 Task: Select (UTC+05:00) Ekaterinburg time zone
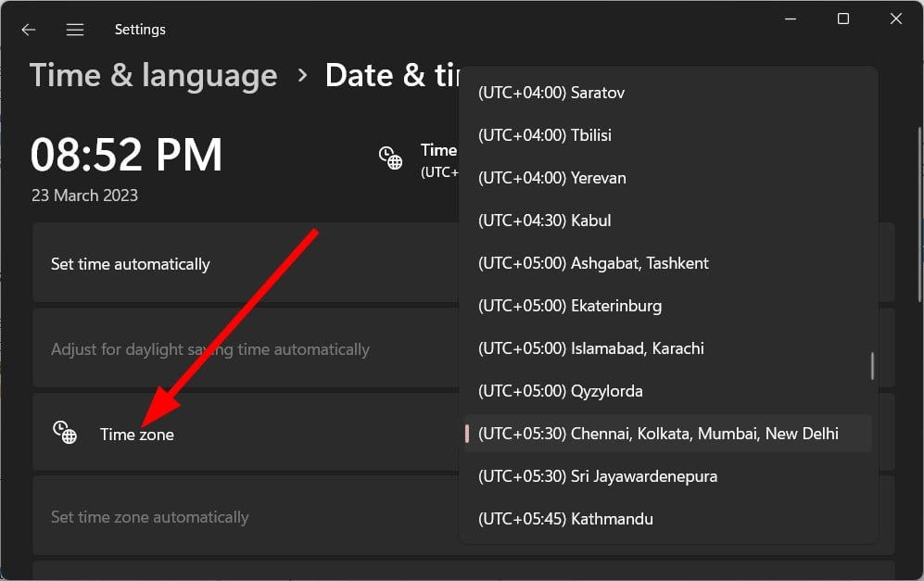pyautogui.click(x=569, y=306)
